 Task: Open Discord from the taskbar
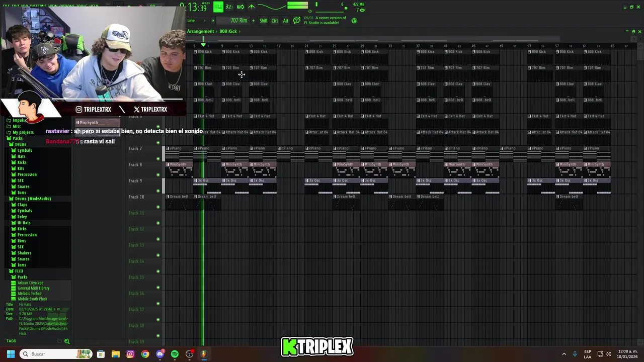tap(160, 354)
